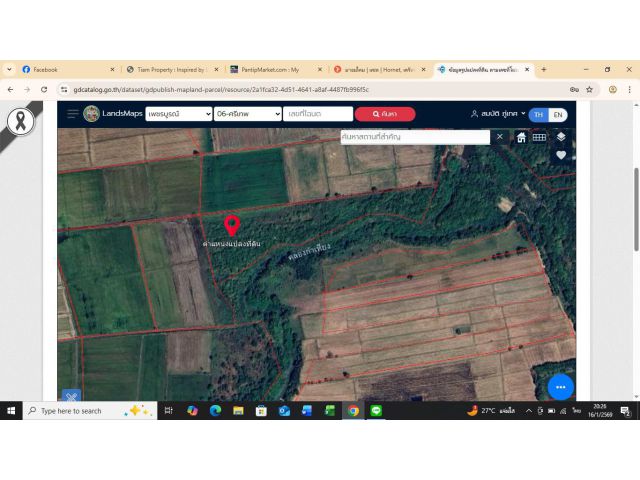The image size is (640, 480).
Task: Click the red location pin marker
Action: 232,225
